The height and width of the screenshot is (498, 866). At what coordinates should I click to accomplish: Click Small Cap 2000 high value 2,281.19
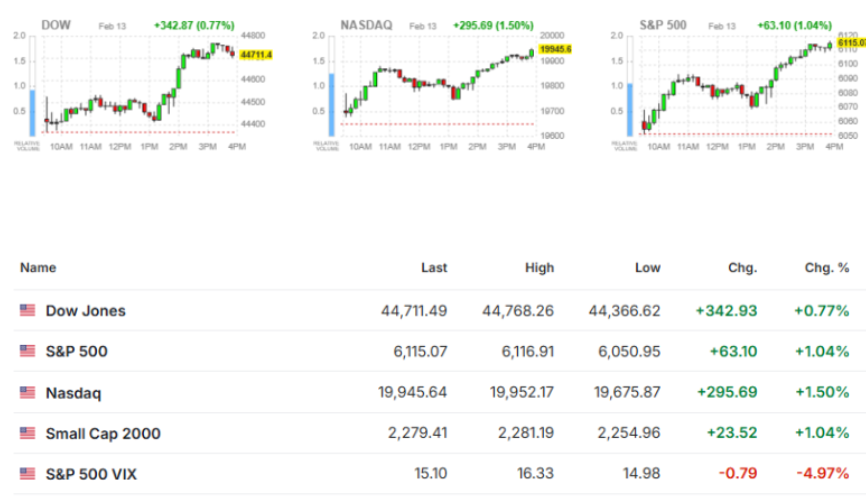(x=526, y=433)
